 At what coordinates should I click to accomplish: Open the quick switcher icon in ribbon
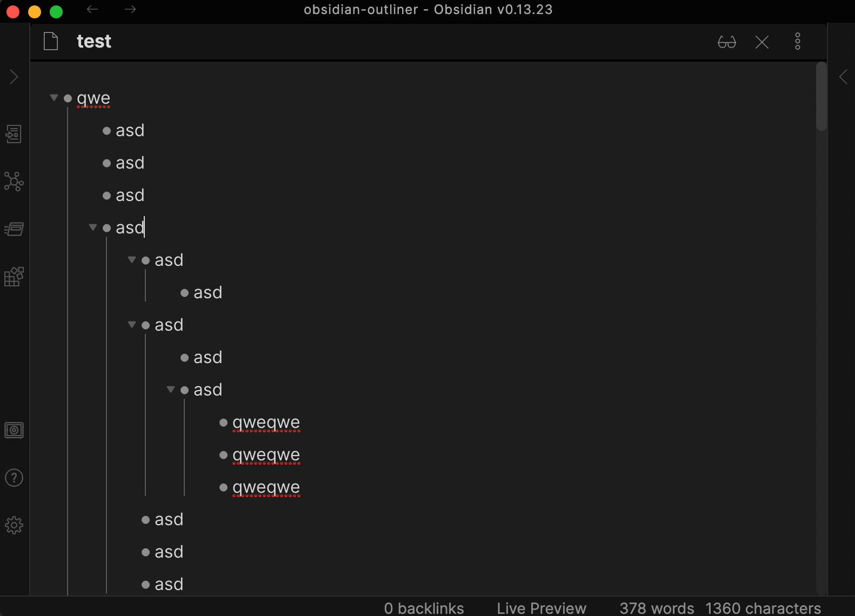(14, 134)
